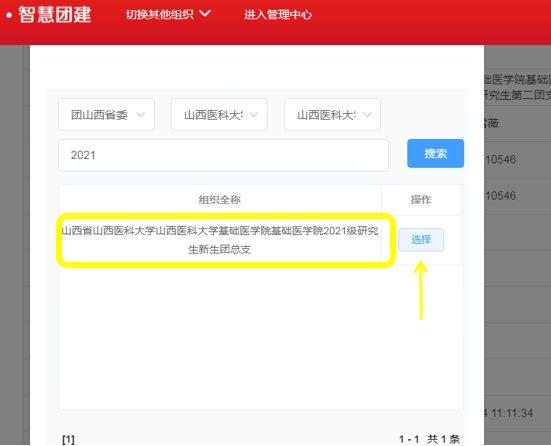Screen dimensions: 551x446
Task: Expand the 团山西省委 dropdown
Action: (106, 115)
